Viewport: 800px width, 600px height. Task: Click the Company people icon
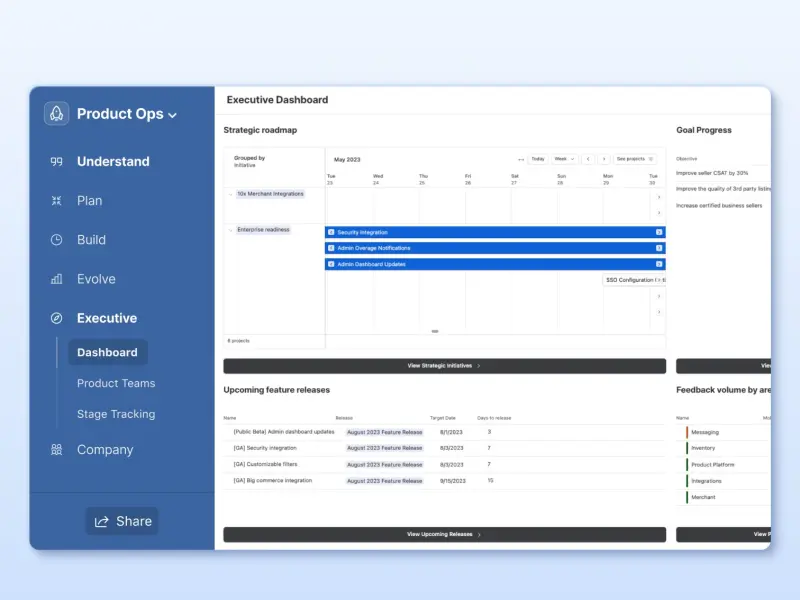[57, 449]
